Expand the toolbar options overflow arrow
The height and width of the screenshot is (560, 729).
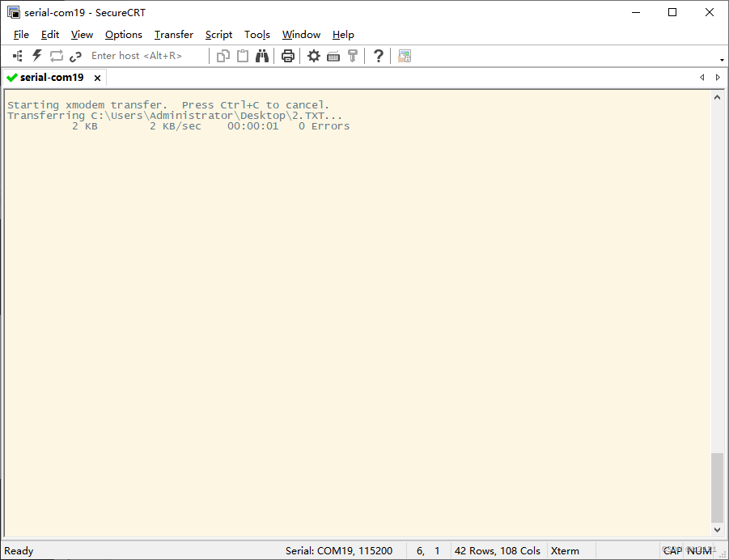[x=722, y=60]
